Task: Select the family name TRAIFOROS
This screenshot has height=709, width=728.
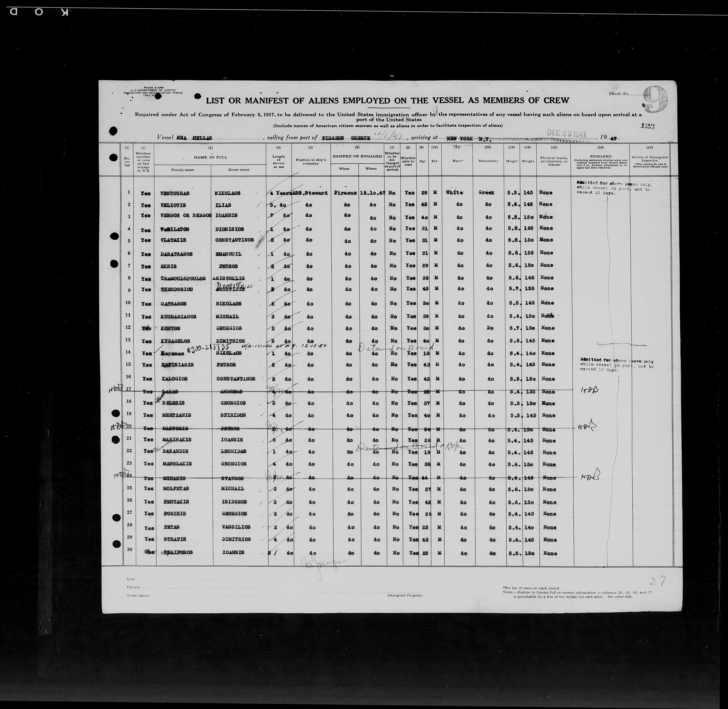Action: 178,553
